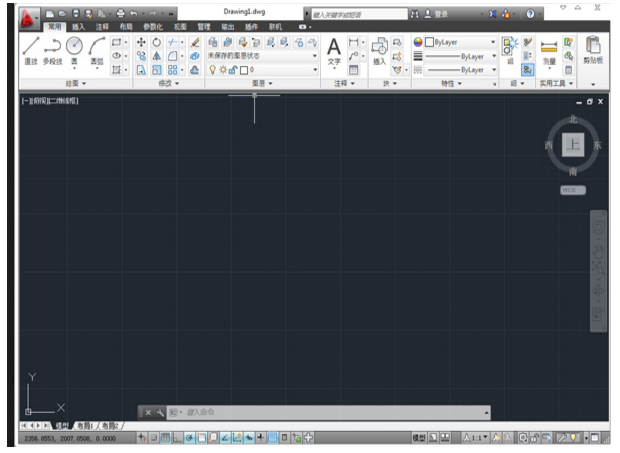Toggle snap mode in status bar
This screenshot has width=620, height=453.
[x=154, y=438]
